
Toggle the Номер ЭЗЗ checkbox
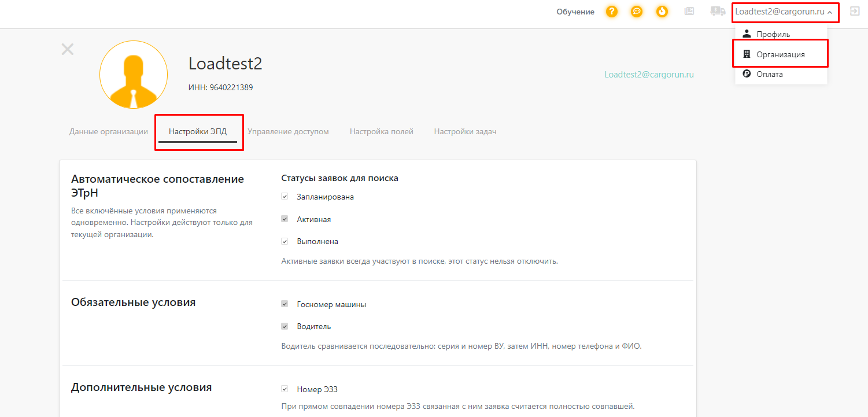coord(285,389)
